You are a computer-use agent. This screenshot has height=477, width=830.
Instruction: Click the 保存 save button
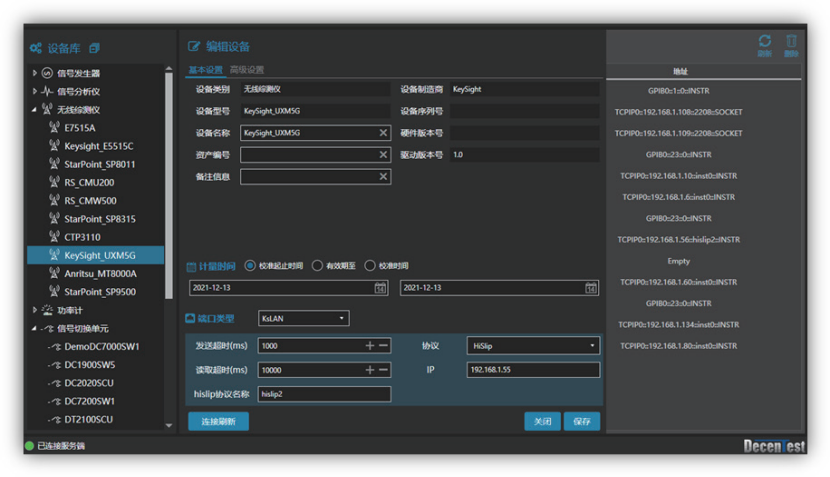coord(582,421)
